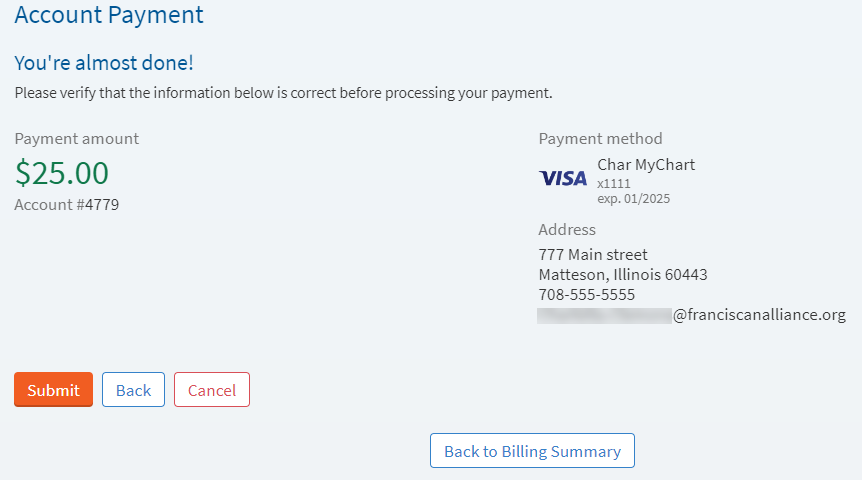The width and height of the screenshot is (862, 480).
Task: Click the $25.00 payment amount
Action: click(x=62, y=173)
